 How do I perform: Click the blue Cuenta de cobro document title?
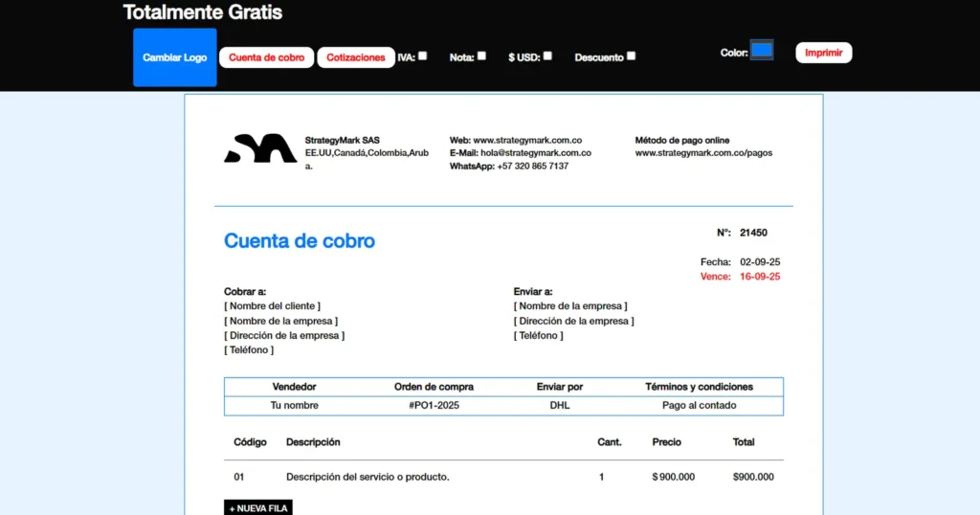(x=300, y=240)
